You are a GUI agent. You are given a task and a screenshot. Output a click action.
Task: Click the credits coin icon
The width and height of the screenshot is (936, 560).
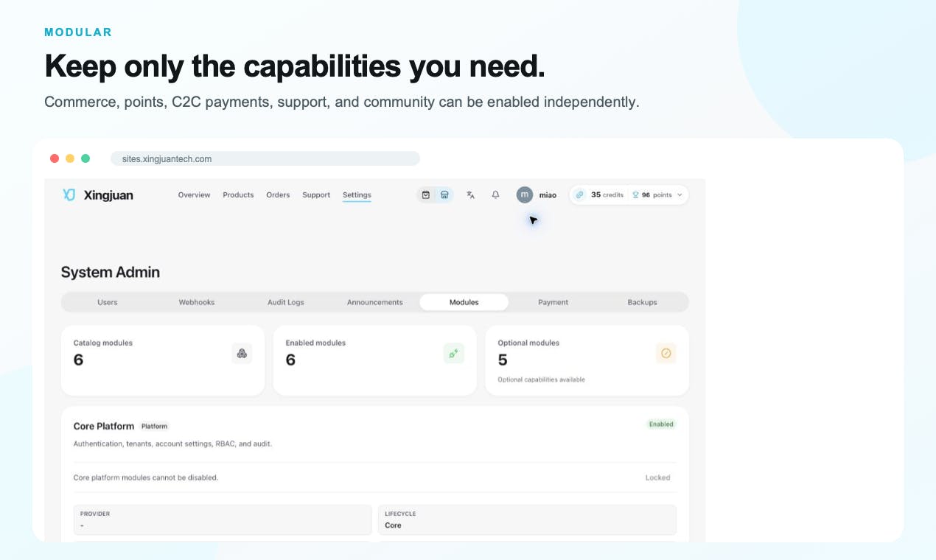580,195
